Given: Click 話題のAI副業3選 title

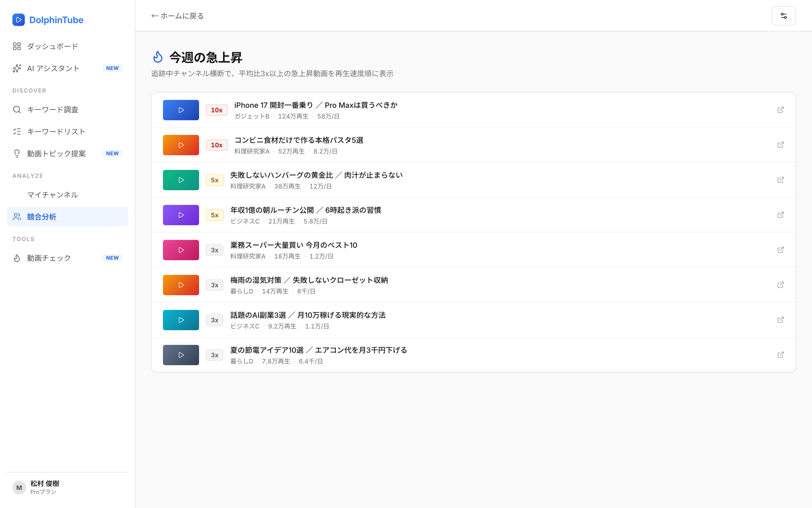Looking at the screenshot, I should pos(308,315).
